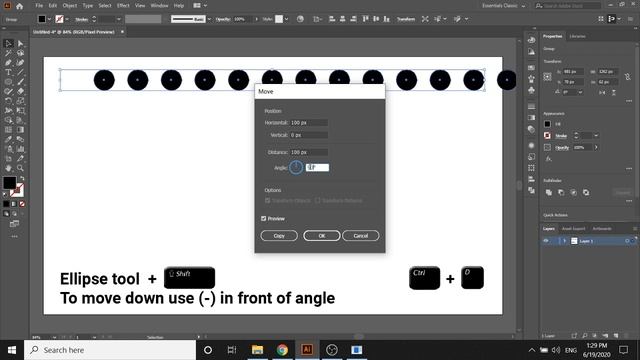Choose the Eyedropper tool
Image resolution: width=640 pixels, height=360 pixels.
[x=8, y=139]
